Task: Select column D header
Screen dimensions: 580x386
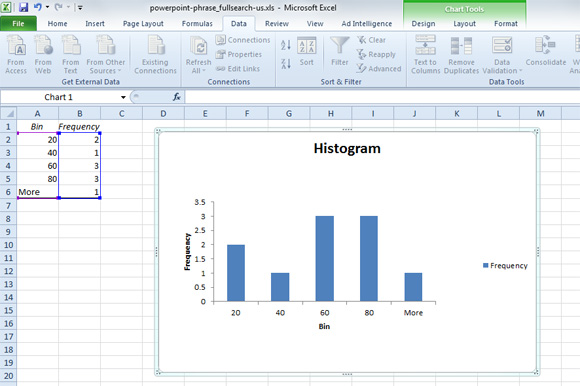Action: [163, 114]
